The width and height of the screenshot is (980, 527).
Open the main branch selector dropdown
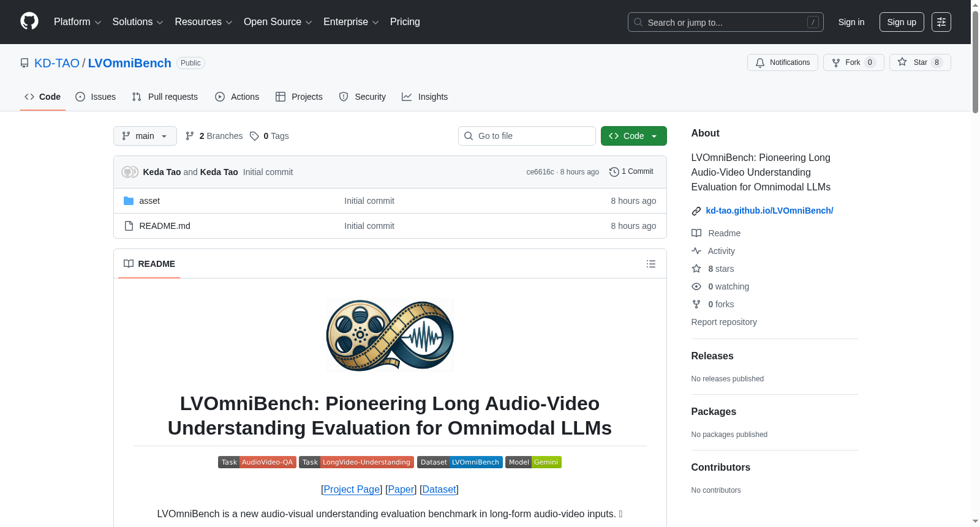click(145, 136)
